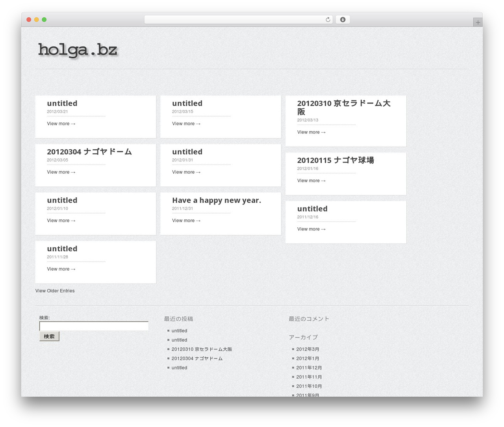View more of the 2012/01/31 post

tap(186, 172)
